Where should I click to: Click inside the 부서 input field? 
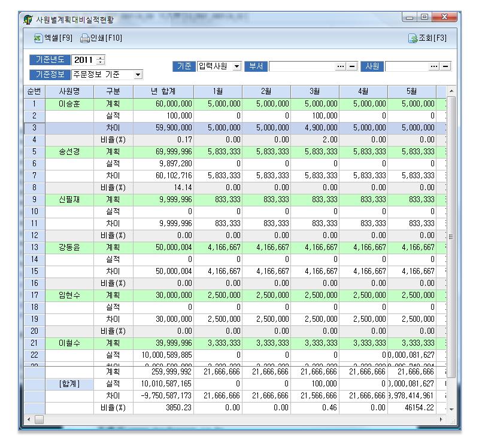click(x=302, y=65)
